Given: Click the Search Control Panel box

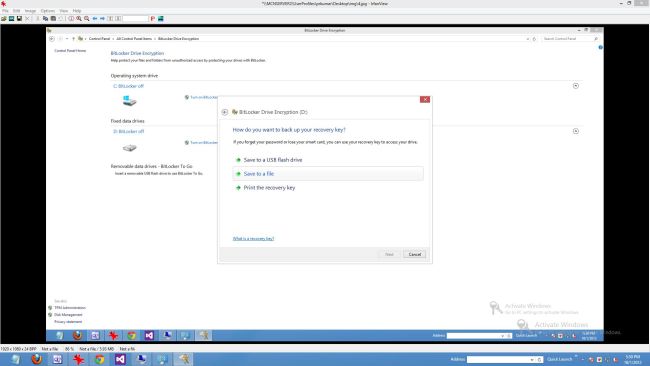Looking at the screenshot, I should [570, 39].
